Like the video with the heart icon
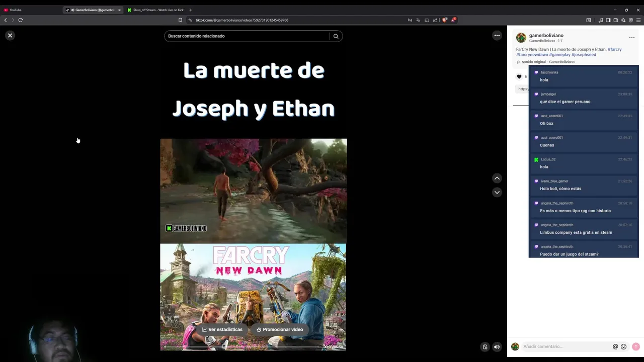644x362 pixels. 519,76
